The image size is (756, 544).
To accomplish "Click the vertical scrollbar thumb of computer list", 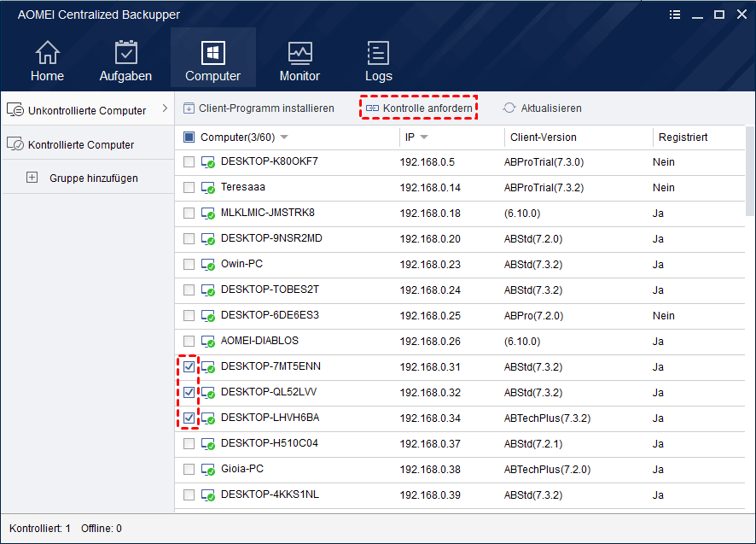I will [750, 171].
